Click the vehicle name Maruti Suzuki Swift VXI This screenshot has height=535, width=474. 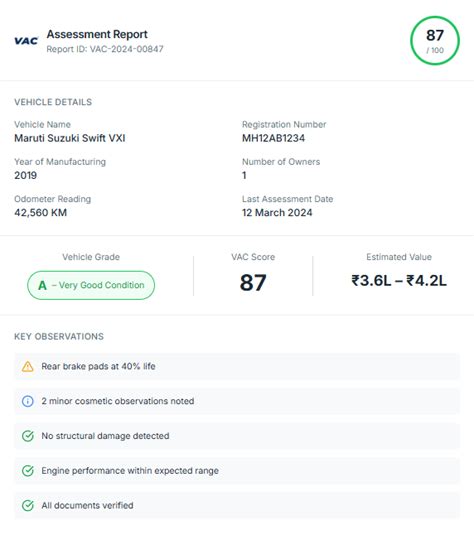pos(70,138)
